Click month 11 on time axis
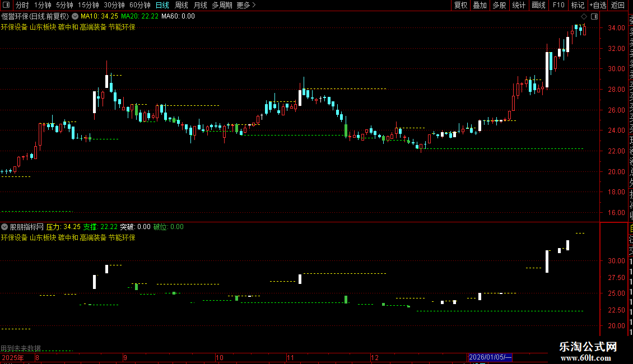This screenshot has height=364, width=633. coord(290,357)
